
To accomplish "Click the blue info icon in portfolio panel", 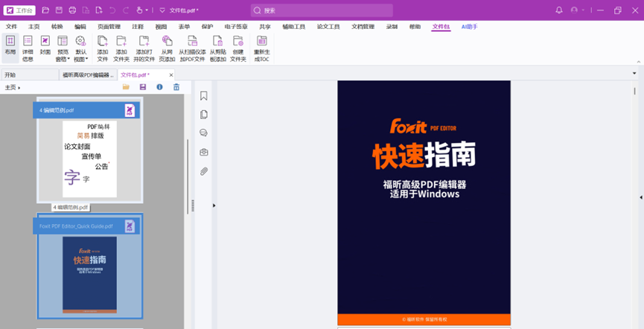I will (x=159, y=87).
